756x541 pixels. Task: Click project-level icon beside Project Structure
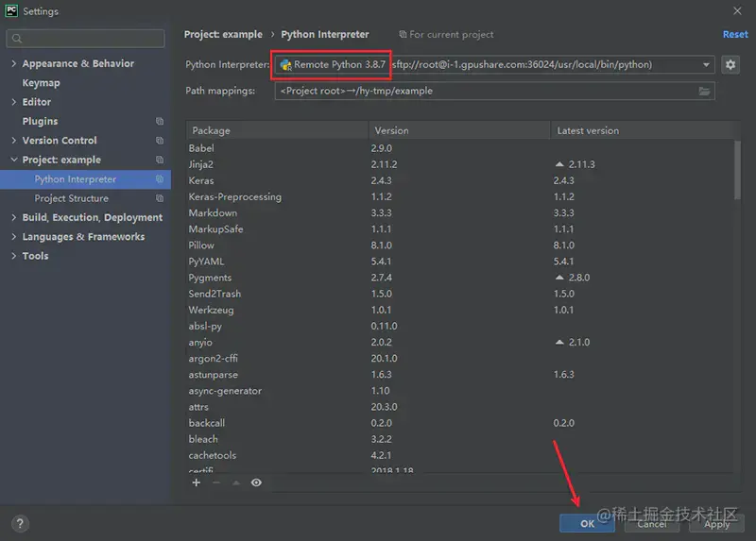tap(160, 198)
